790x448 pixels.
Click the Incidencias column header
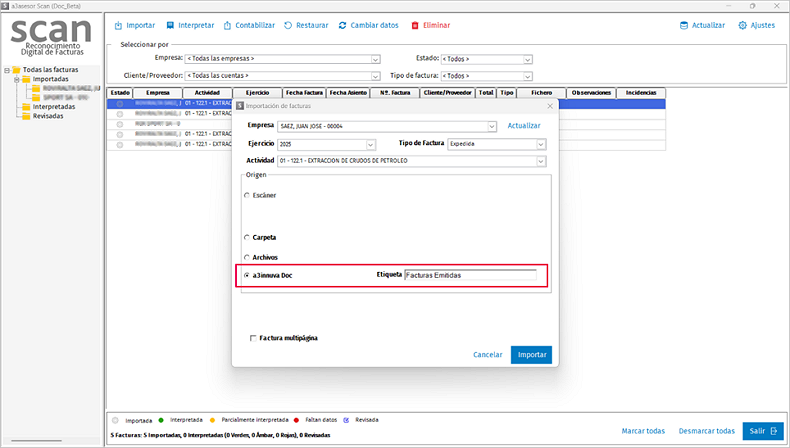(641, 93)
